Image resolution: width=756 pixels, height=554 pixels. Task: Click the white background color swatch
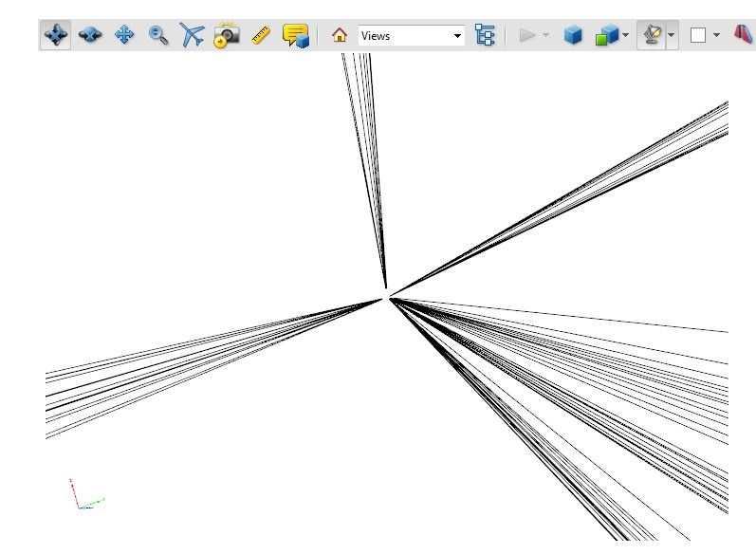click(x=698, y=35)
